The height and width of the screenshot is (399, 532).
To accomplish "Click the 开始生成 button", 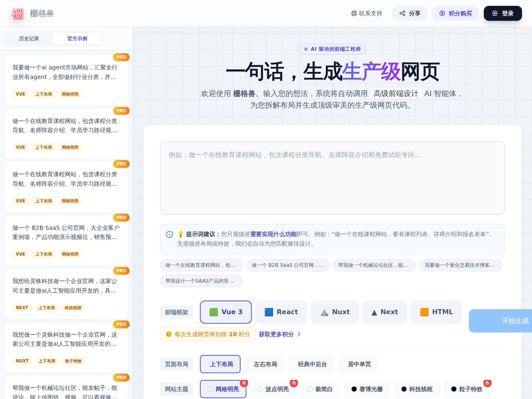I will coord(500,321).
